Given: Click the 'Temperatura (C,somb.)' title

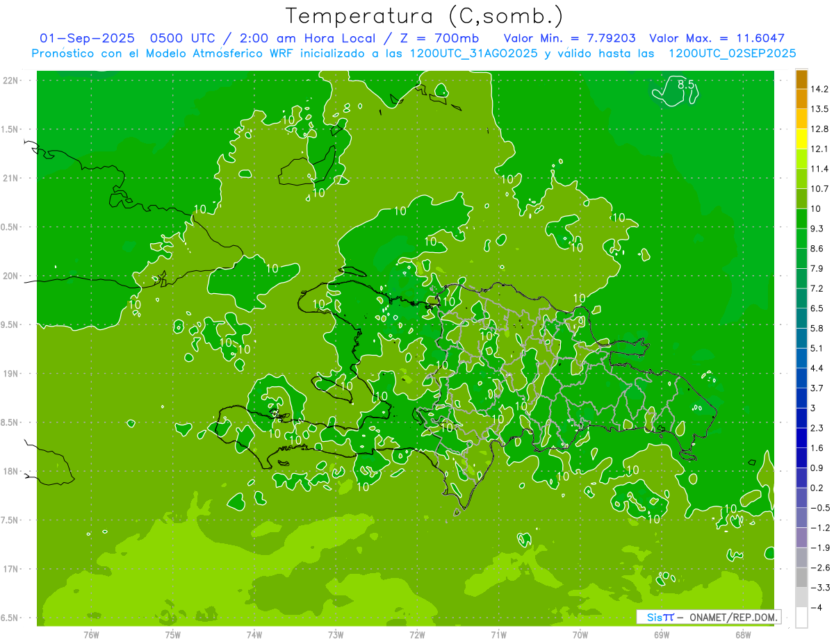Looking at the screenshot, I should 425,15.
